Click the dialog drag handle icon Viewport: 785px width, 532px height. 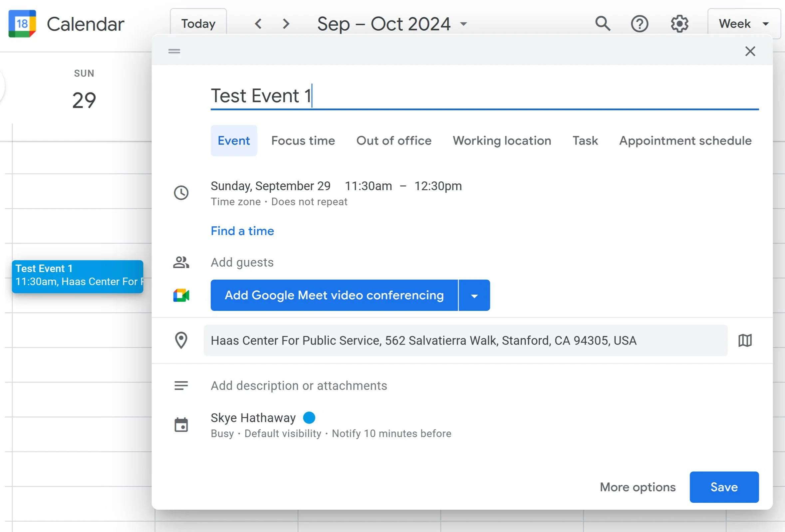click(x=174, y=51)
